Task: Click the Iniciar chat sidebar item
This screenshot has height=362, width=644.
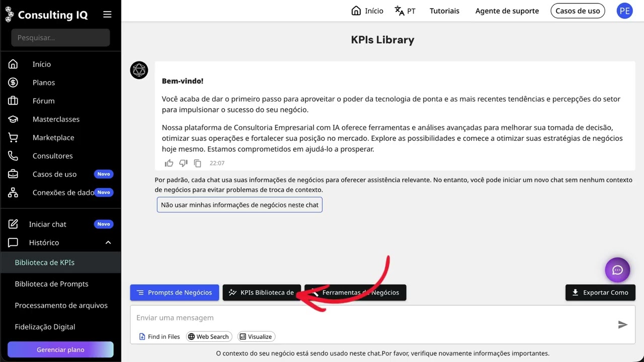Action: point(60,224)
